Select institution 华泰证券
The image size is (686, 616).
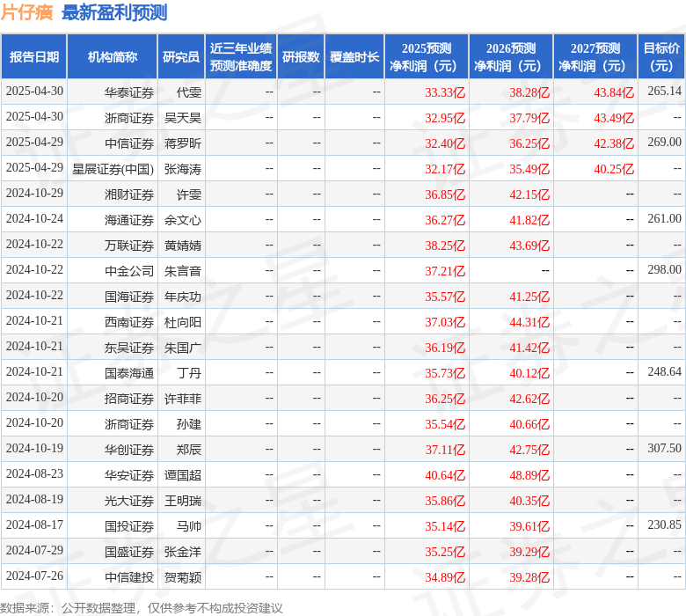coord(129,92)
